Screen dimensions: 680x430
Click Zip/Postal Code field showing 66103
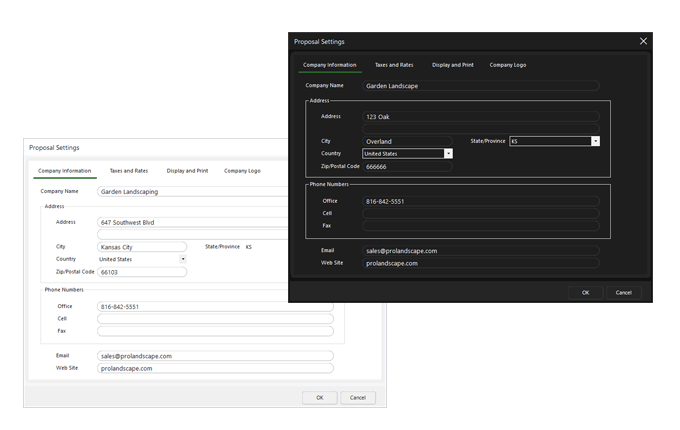tap(142, 271)
